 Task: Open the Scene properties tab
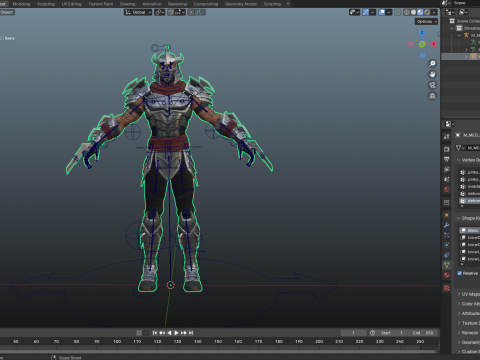point(447,179)
